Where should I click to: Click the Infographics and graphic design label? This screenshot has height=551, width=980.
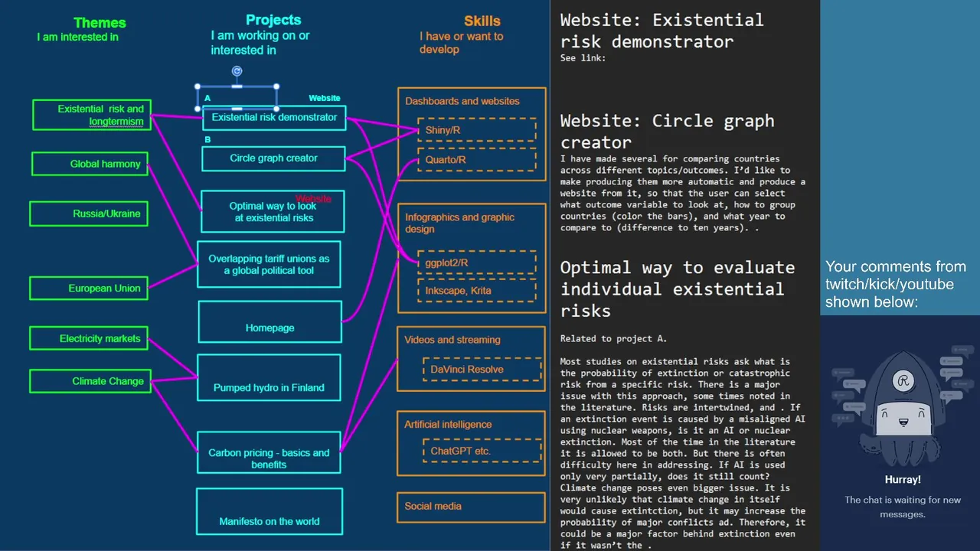[459, 223]
